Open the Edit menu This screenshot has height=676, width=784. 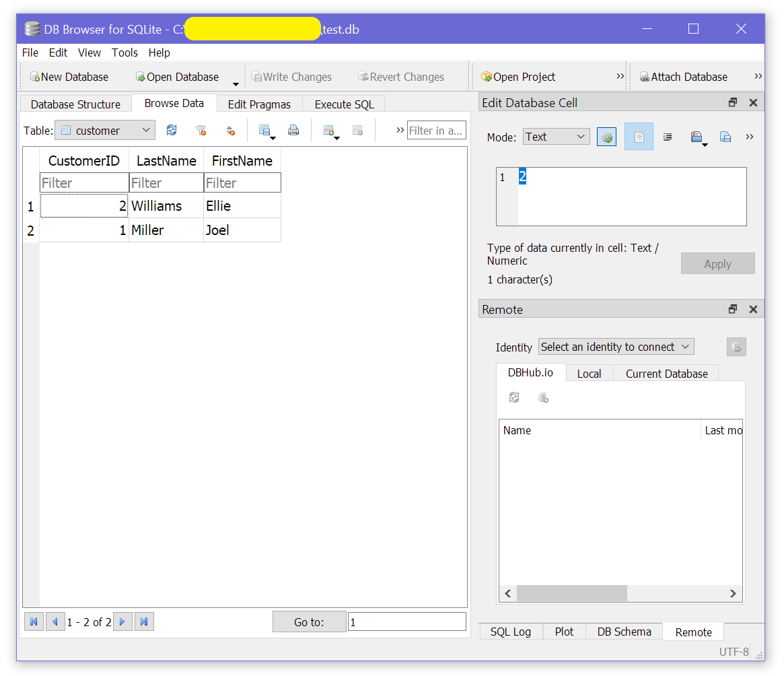coord(58,53)
